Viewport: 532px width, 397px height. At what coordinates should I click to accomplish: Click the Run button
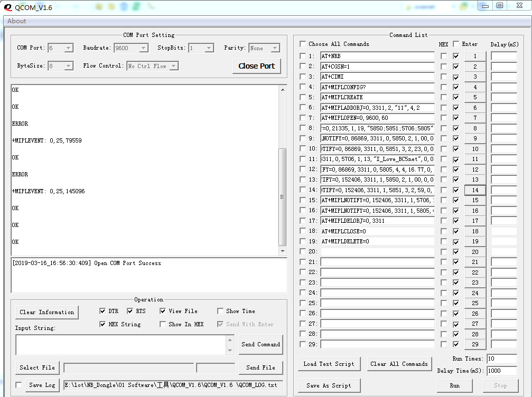(x=455, y=385)
